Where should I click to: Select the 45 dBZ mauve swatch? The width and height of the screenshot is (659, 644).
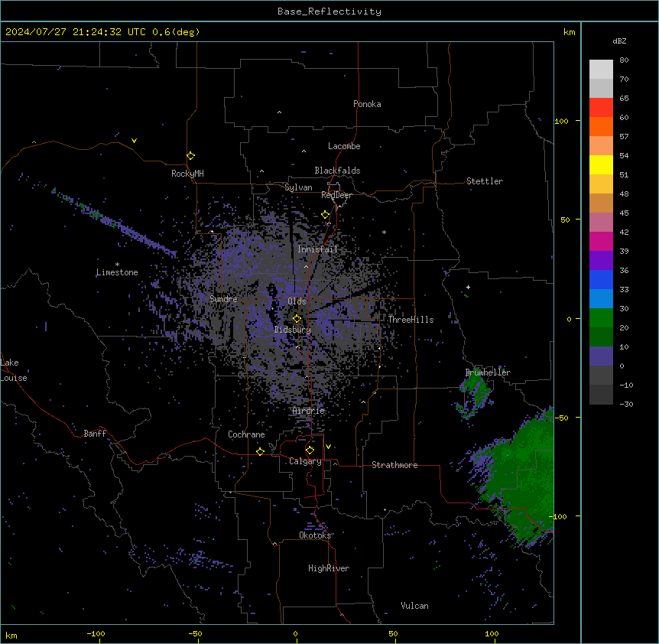(601, 223)
